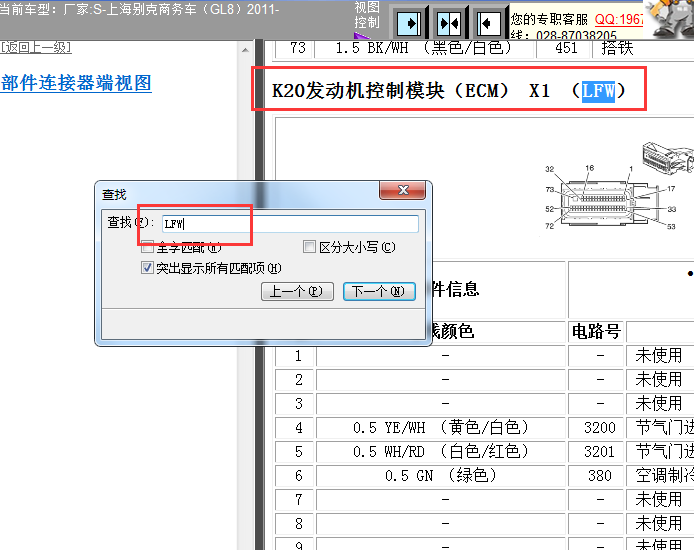The image size is (694, 550).
Task: Click 电路号 column header
Action: tap(596, 331)
